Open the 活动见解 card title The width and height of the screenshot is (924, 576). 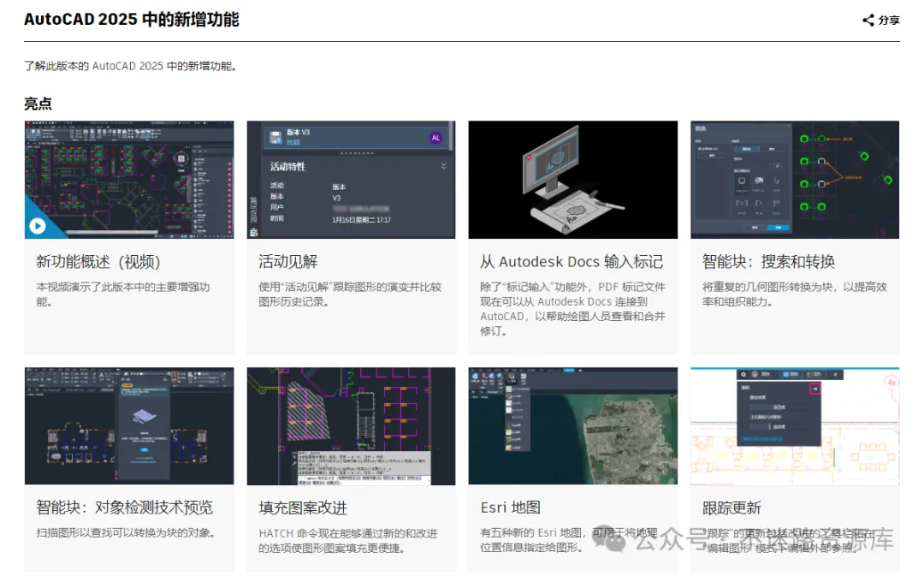tap(288, 262)
